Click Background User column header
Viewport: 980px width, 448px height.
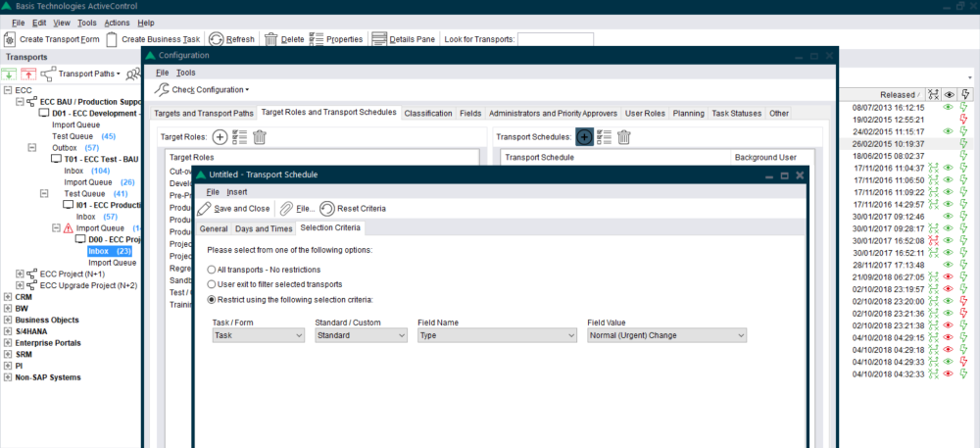[772, 158]
